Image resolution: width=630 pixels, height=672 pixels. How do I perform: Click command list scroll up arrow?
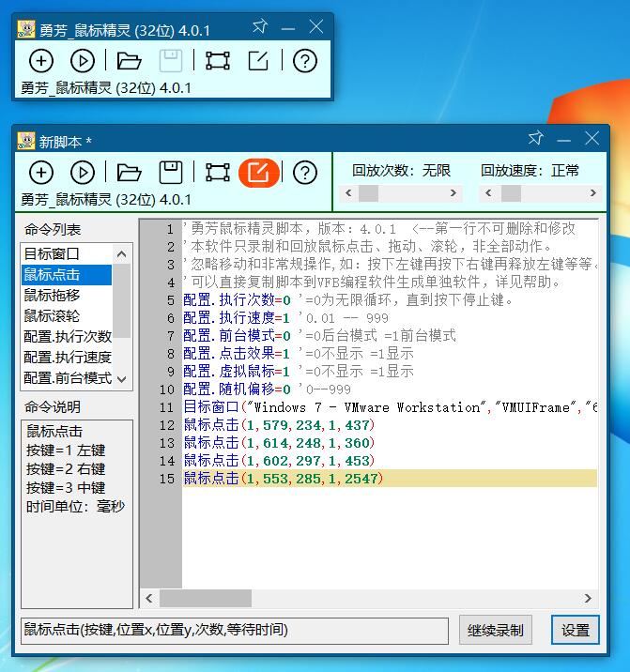[x=122, y=254]
